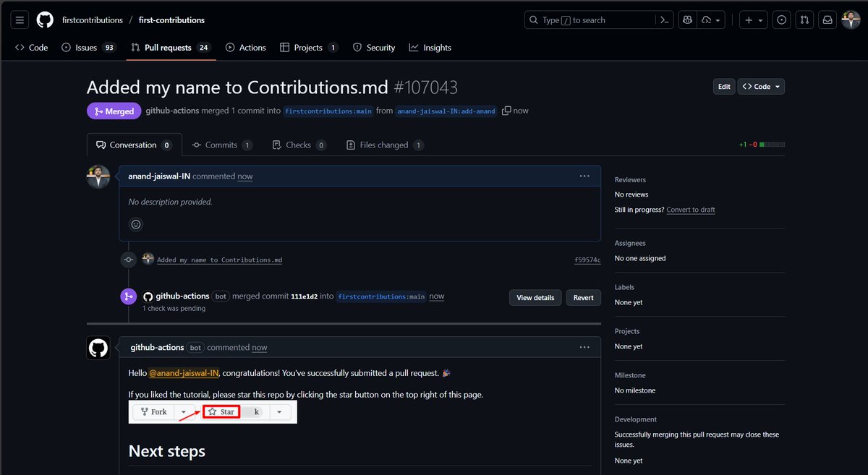Expand the Code button dropdown arrow

pos(779,86)
